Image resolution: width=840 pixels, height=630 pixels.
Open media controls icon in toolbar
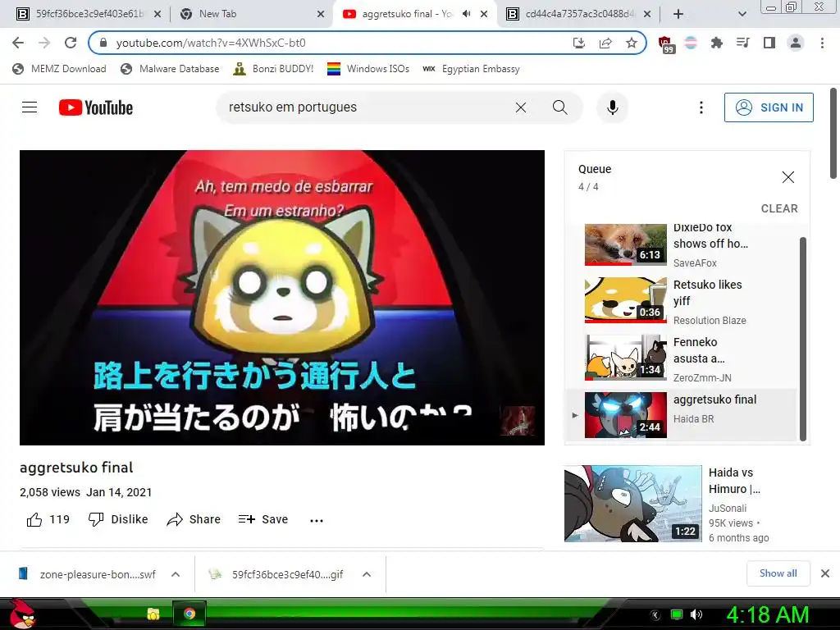click(x=742, y=43)
